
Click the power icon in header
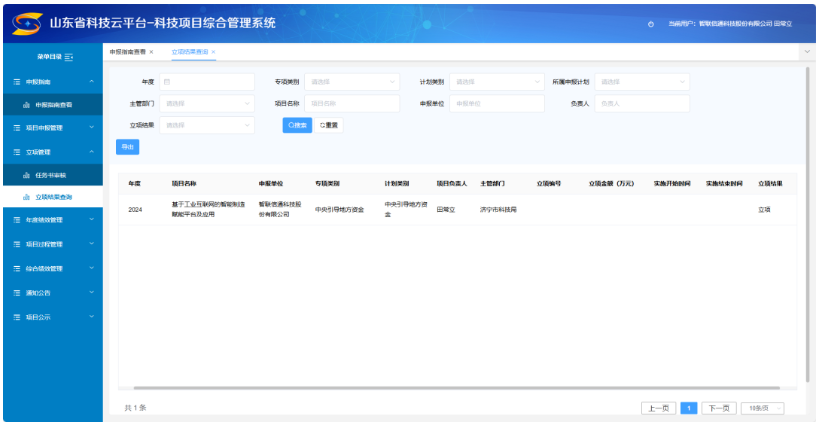pyautogui.click(x=651, y=23)
